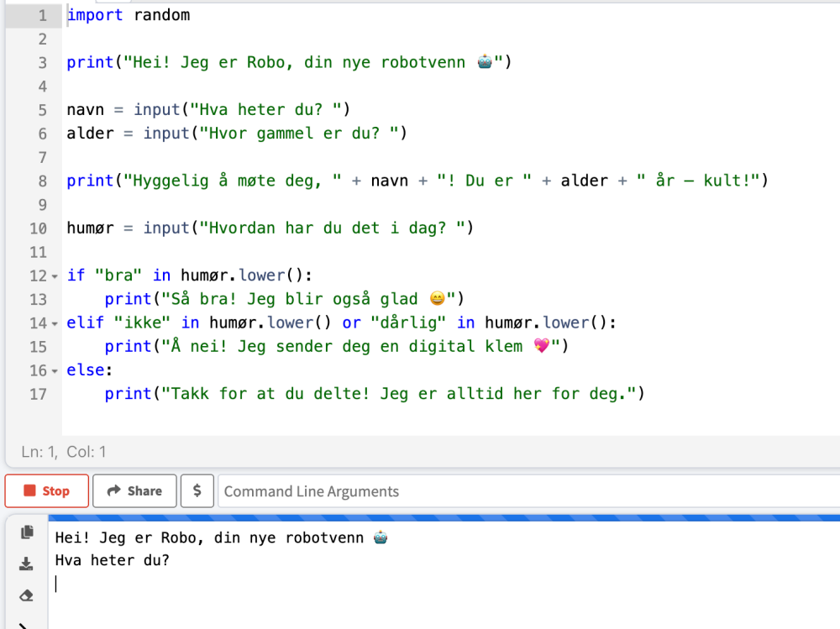
Task: Fold the elif block at line 14
Action: pyautogui.click(x=55, y=323)
